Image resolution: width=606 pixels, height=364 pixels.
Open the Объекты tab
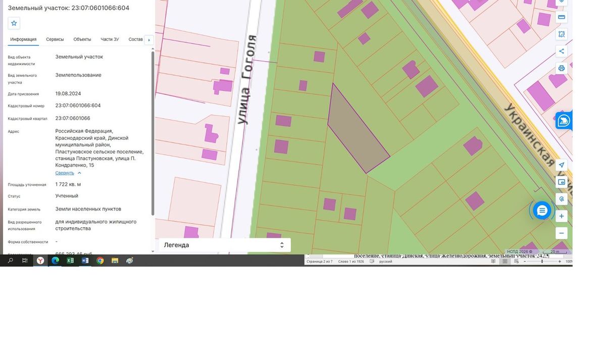[x=82, y=39]
